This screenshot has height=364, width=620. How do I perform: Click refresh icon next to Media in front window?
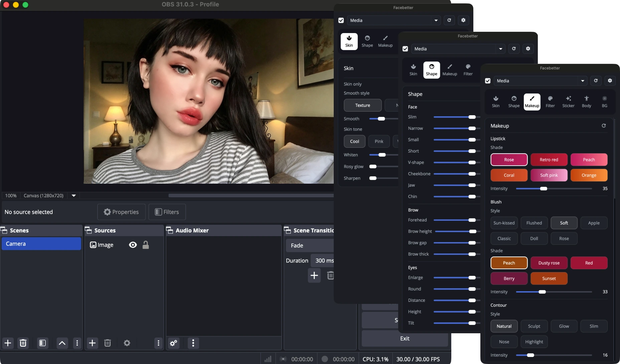click(596, 80)
